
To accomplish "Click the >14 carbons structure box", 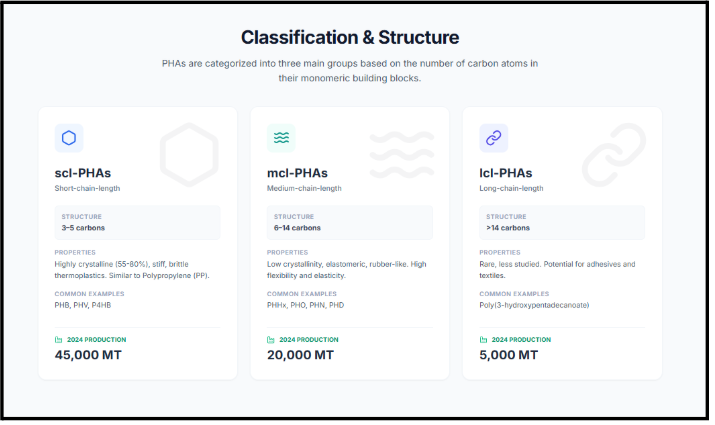I will [x=561, y=222].
